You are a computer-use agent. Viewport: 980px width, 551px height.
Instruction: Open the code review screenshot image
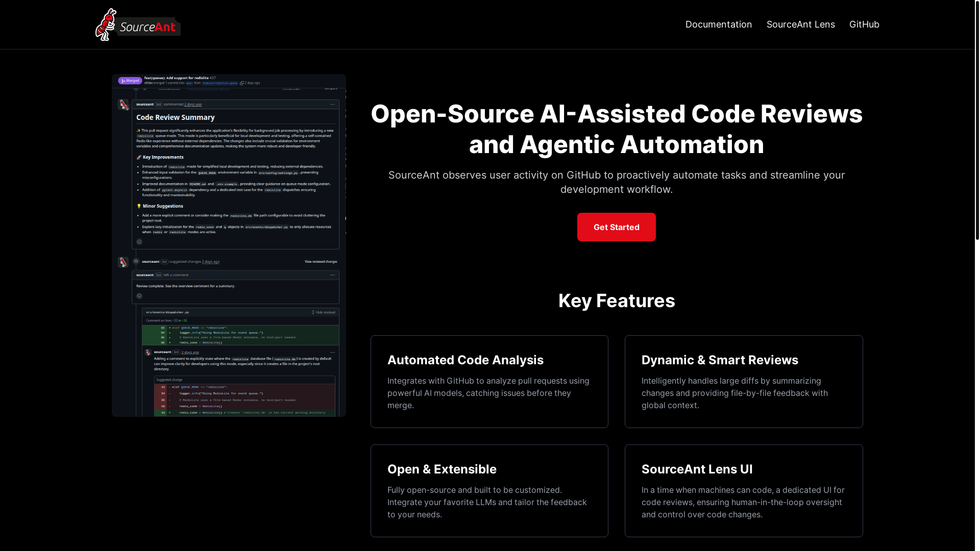pyautogui.click(x=229, y=245)
